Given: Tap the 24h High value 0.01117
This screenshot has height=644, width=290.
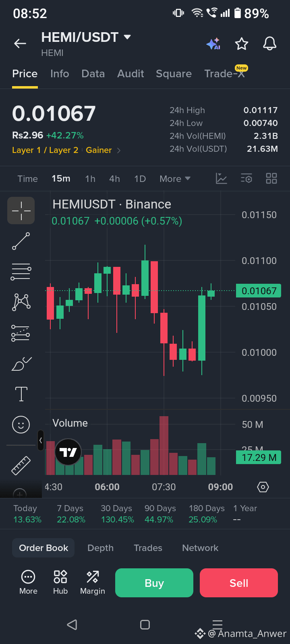Looking at the screenshot, I should coord(261,110).
